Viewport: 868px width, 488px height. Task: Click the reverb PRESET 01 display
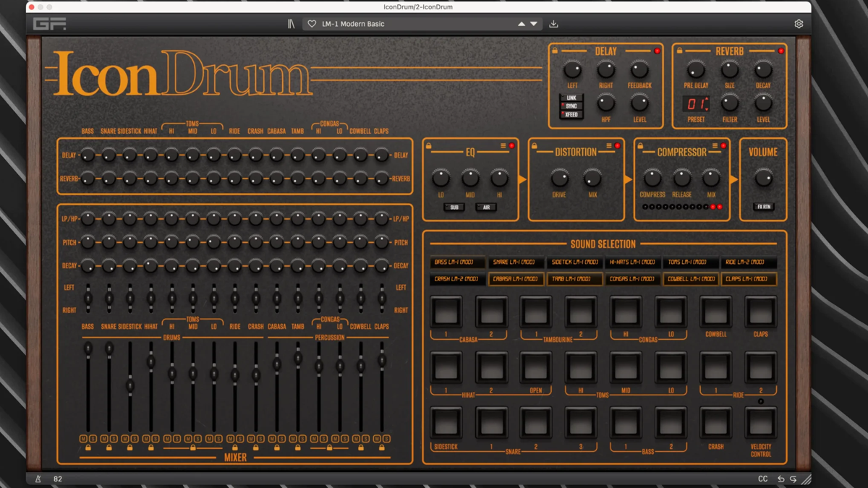point(697,103)
